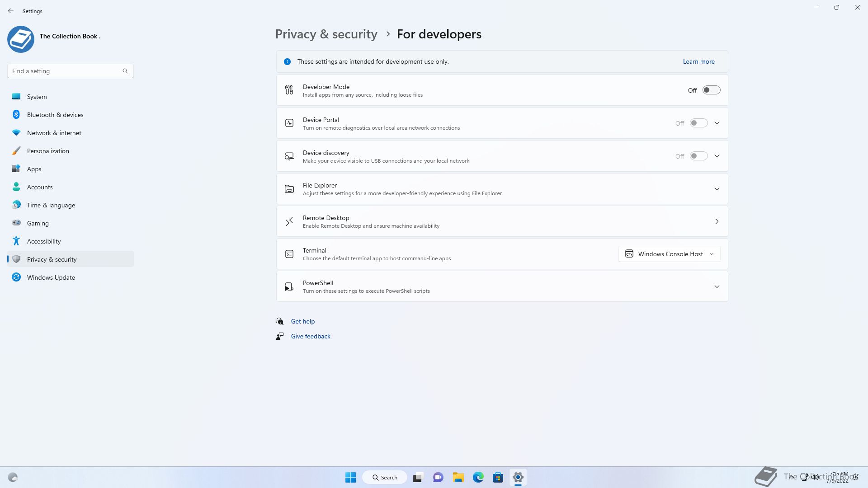The width and height of the screenshot is (868, 488).
Task: Open Microsoft Edge from taskbar
Action: point(478,477)
